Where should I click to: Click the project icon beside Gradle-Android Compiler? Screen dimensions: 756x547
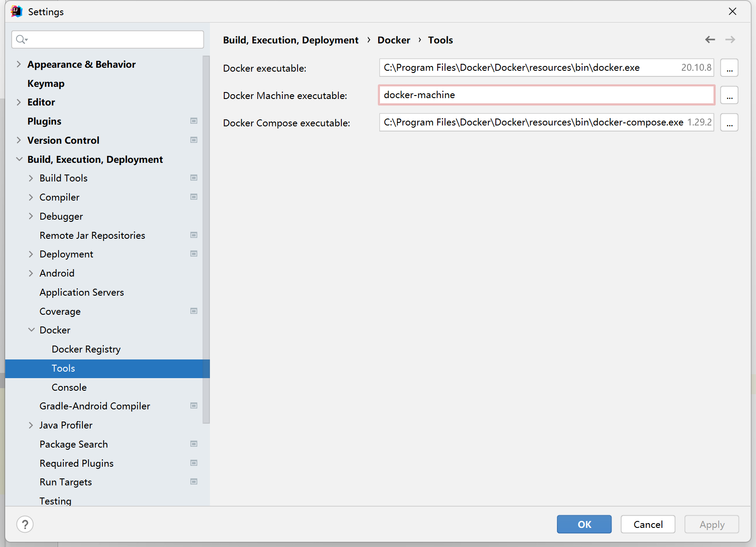tap(194, 405)
